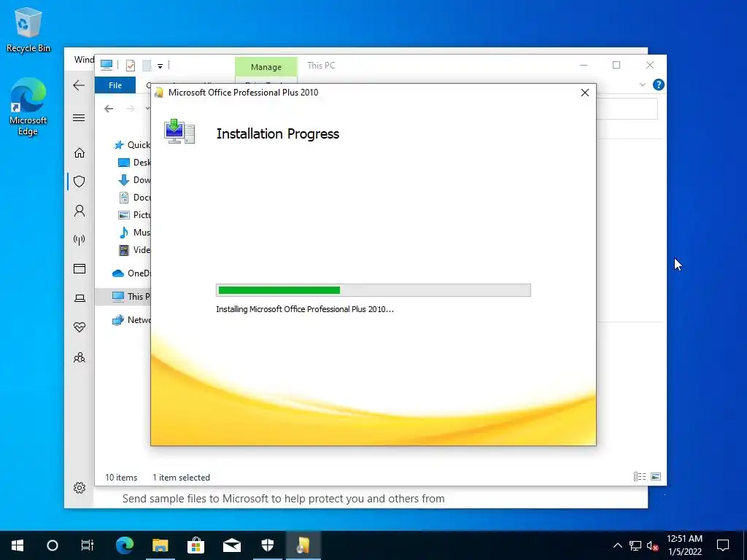747x560 pixels.
Task: Click the installation progress bar
Action: coord(373,290)
